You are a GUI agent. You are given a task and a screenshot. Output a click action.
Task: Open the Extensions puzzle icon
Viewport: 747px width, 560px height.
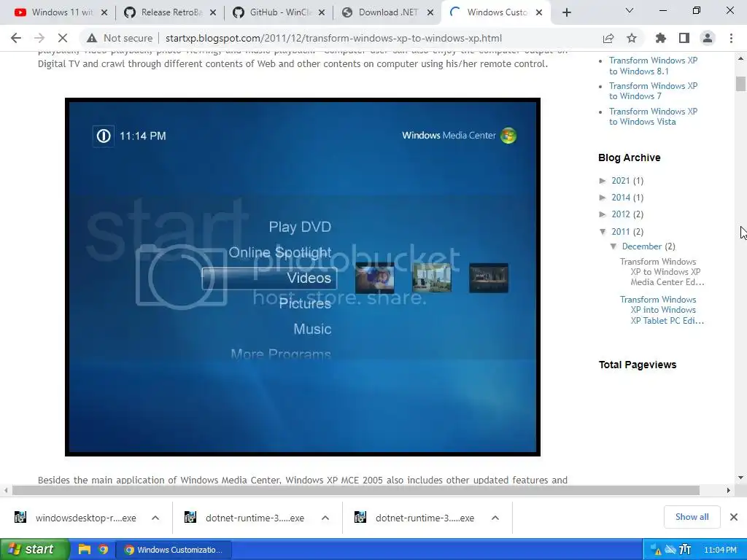click(x=661, y=38)
